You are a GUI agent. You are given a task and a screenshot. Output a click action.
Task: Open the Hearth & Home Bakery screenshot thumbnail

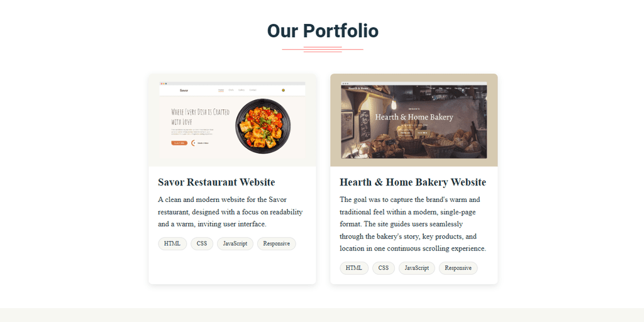(414, 120)
